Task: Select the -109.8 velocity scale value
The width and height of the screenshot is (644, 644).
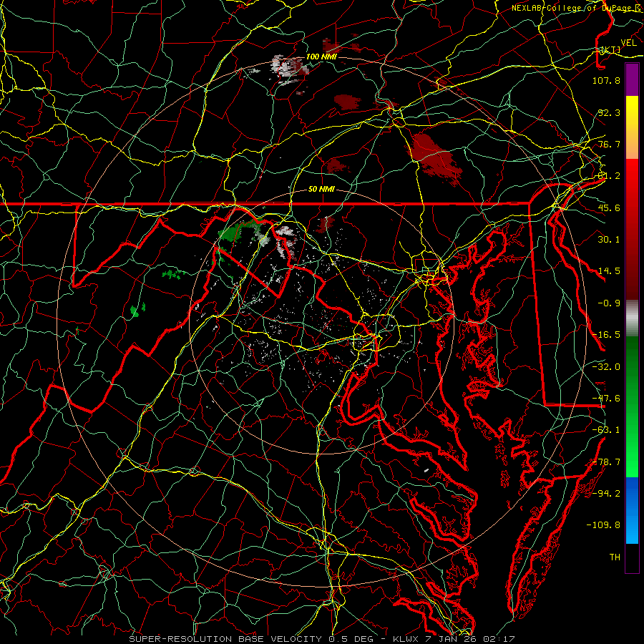Action: point(603,525)
